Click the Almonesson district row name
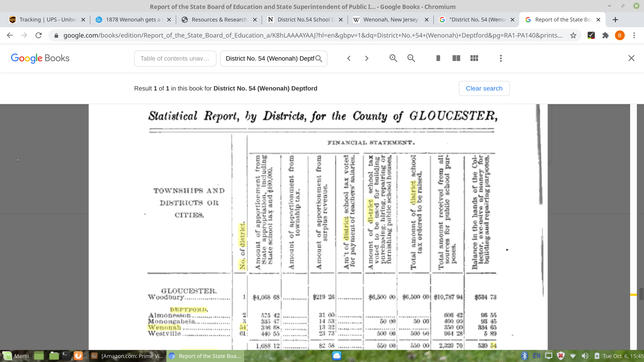This screenshot has height=362, width=644. pos(169,315)
